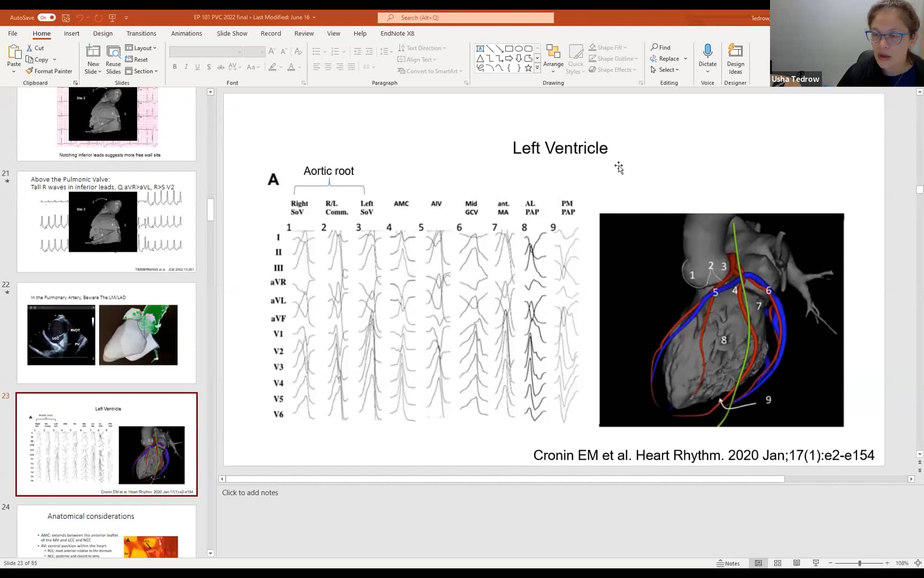This screenshot has height=578, width=924.
Task: Expand the Layout dropdown
Action: (141, 48)
